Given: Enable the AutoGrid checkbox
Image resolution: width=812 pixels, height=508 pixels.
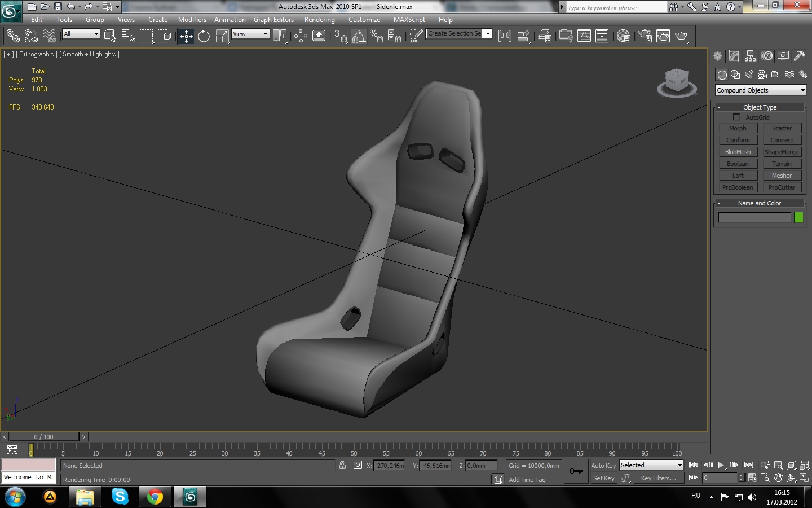Looking at the screenshot, I should 736,117.
